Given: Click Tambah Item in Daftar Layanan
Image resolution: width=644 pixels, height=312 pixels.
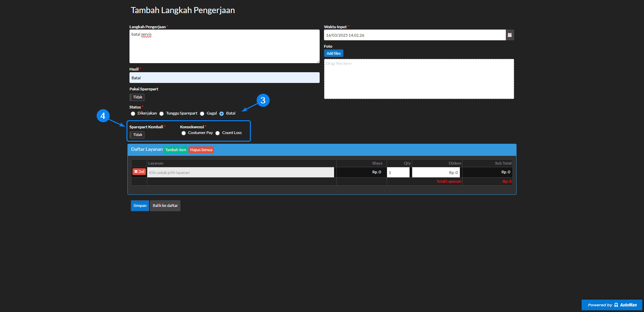Looking at the screenshot, I should click(175, 150).
